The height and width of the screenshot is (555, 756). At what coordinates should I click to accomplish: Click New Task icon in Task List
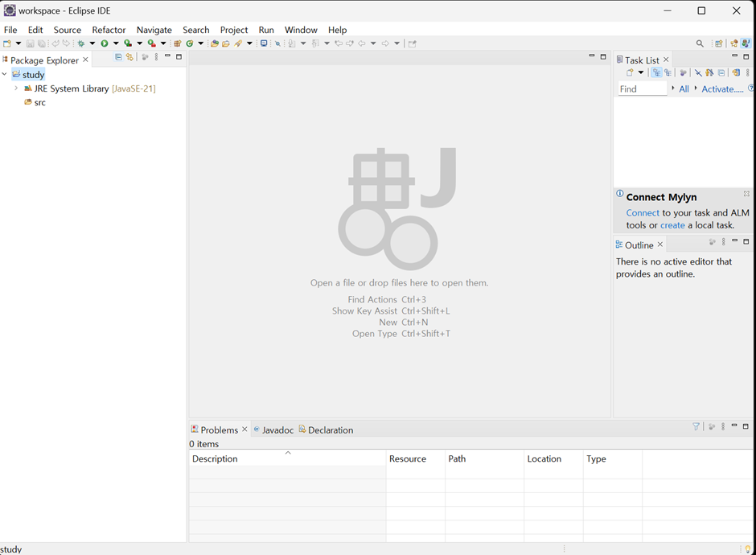[x=630, y=73]
